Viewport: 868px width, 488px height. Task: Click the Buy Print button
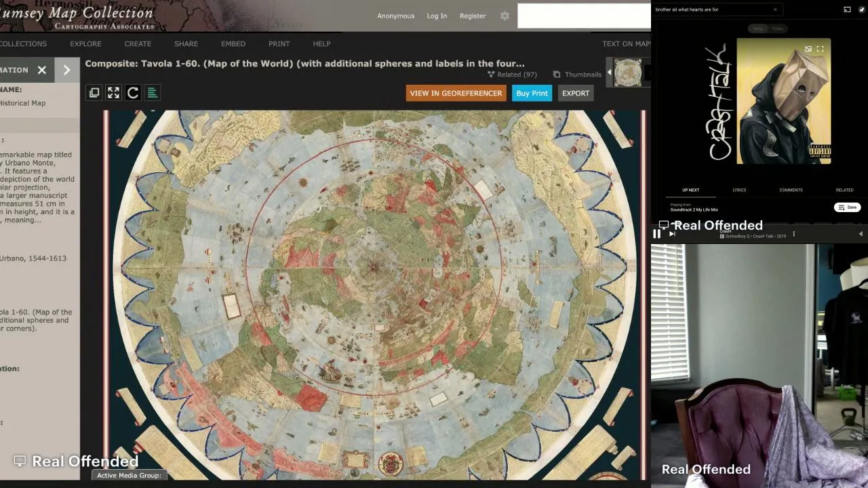coord(532,93)
